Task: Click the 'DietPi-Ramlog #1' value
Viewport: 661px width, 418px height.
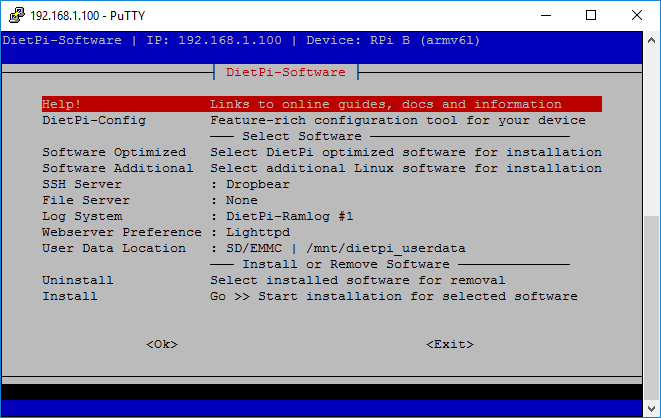Action: pyautogui.click(x=290, y=216)
